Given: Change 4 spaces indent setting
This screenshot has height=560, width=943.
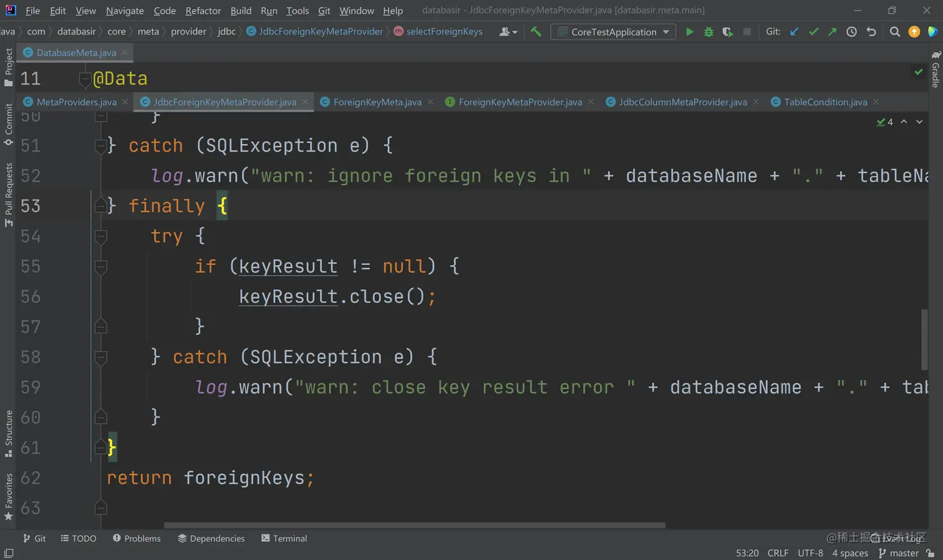Looking at the screenshot, I should [850, 553].
